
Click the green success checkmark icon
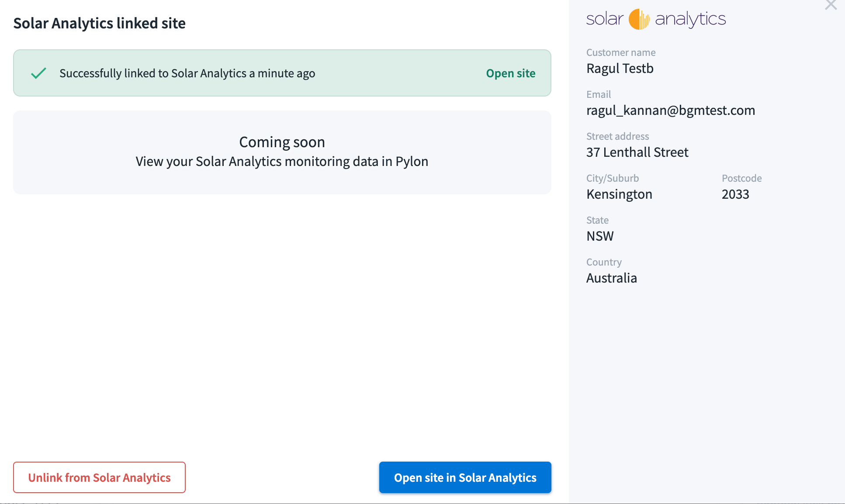(x=38, y=73)
